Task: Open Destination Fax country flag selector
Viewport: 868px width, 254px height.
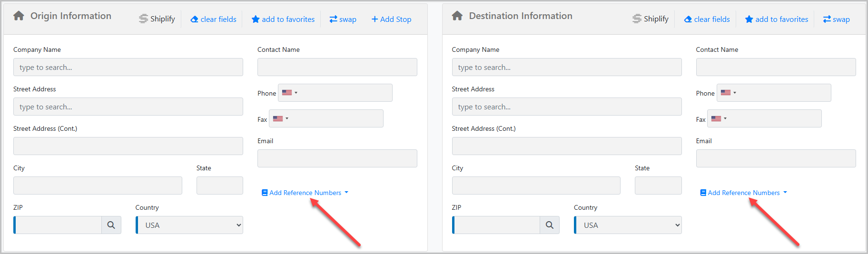Action: pyautogui.click(x=719, y=118)
